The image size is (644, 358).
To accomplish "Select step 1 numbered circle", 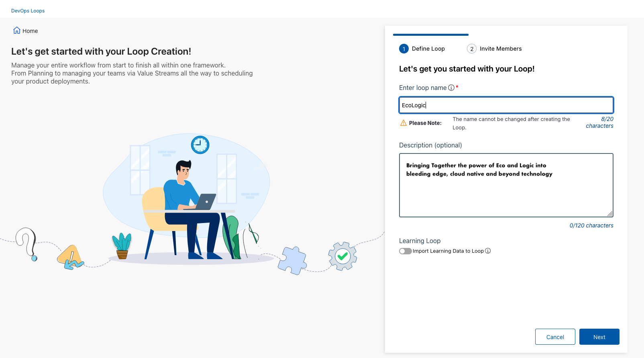I will click(404, 49).
